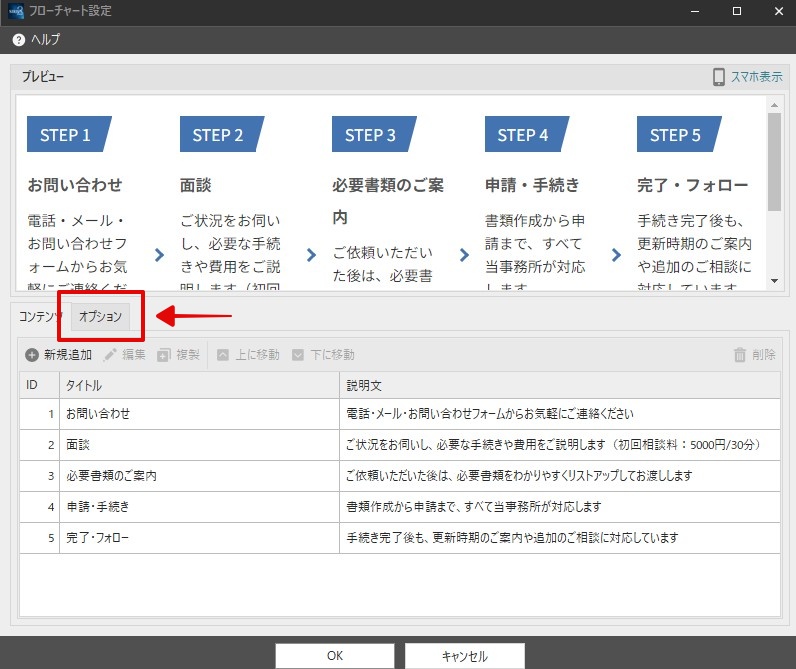The height and width of the screenshot is (669, 796).
Task: Confirm settings with the OK button
Action: [x=335, y=656]
